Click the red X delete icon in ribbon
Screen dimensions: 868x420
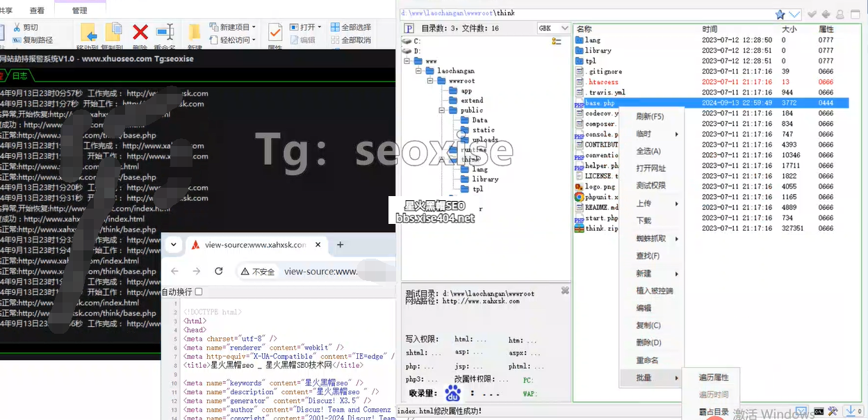(x=140, y=32)
